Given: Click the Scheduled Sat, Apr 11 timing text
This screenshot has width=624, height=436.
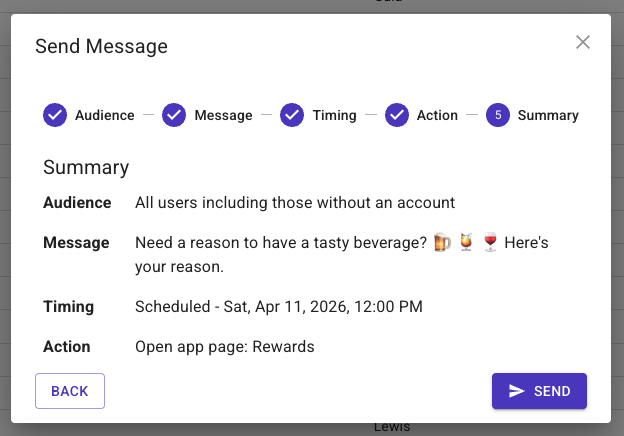Looking at the screenshot, I should pos(279,306).
